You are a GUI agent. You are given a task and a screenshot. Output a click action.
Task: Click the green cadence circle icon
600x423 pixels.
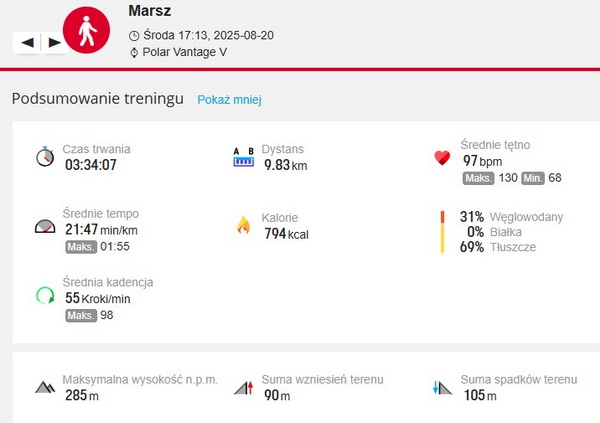pos(44,295)
